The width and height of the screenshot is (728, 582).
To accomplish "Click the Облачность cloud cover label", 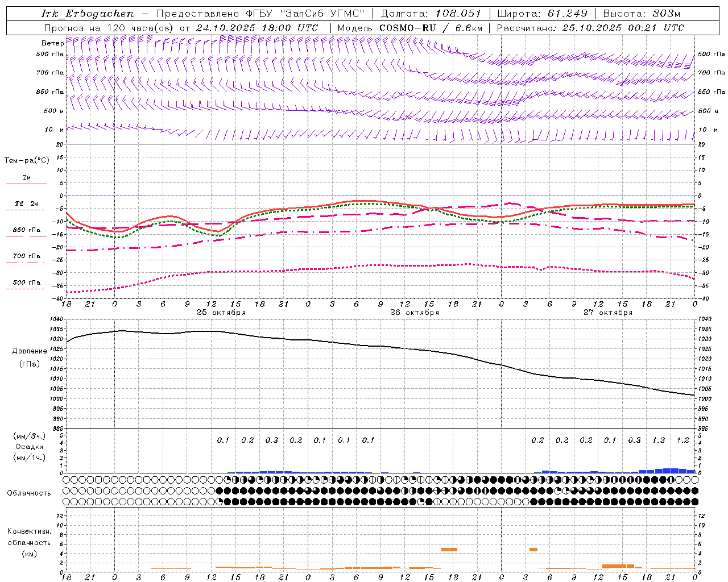I will tap(29, 493).
